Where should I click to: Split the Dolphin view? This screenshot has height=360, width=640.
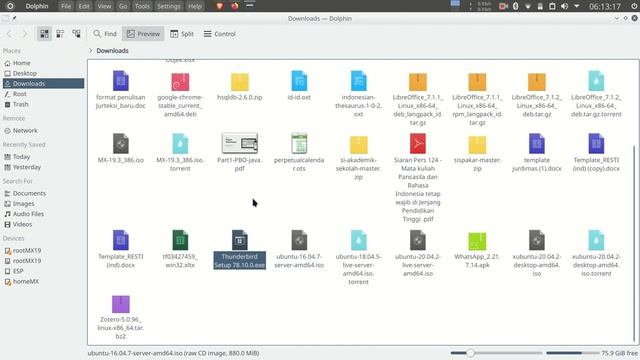(x=182, y=34)
